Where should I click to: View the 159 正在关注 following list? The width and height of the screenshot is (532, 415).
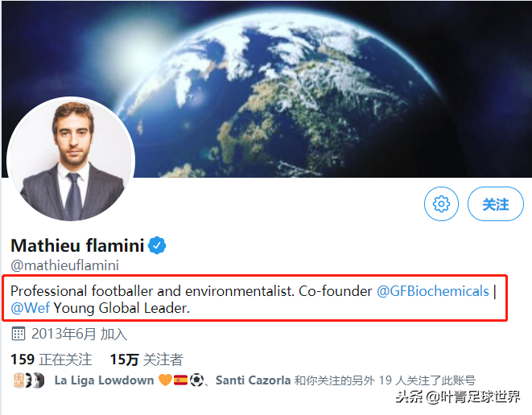(52, 360)
